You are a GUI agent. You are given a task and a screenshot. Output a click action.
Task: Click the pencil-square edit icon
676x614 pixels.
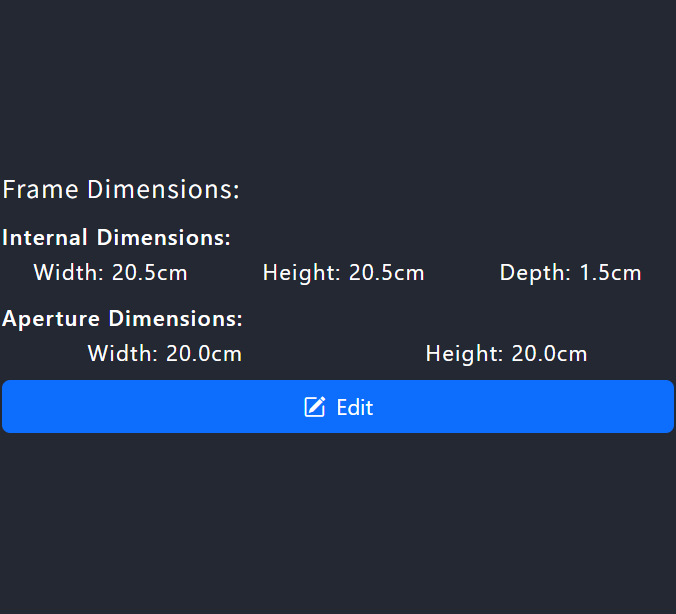[315, 407]
